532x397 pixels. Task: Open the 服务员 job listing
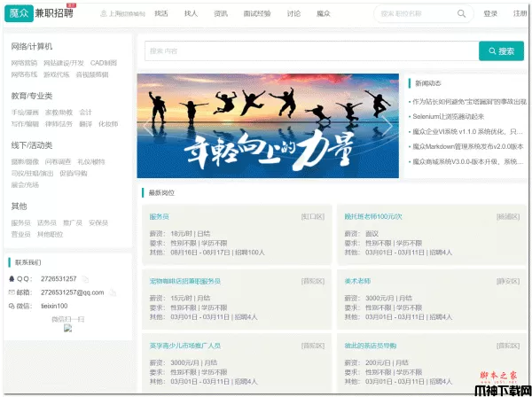(160, 216)
